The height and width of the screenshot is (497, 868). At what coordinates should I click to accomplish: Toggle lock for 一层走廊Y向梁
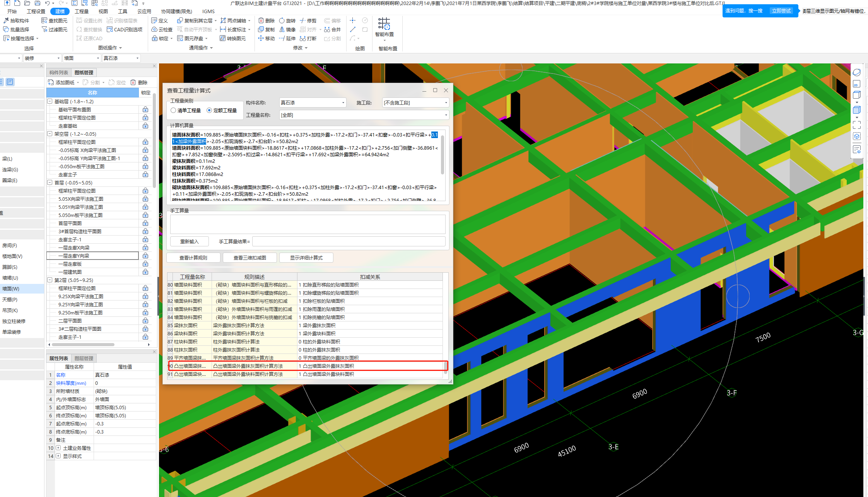tap(145, 256)
